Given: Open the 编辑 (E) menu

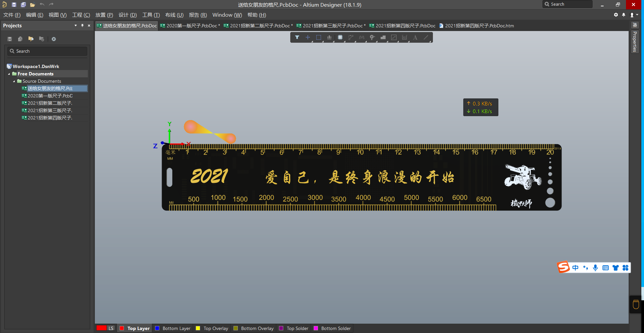Looking at the screenshot, I should tap(35, 15).
